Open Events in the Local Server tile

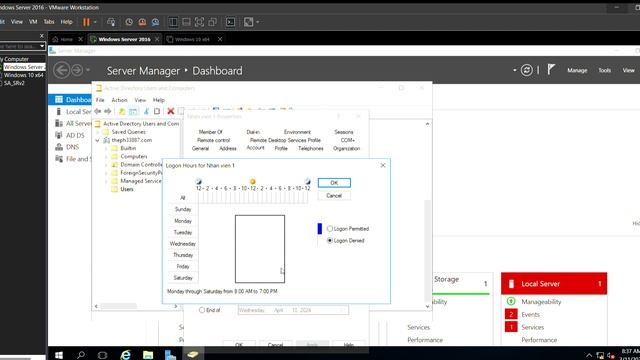[530, 314]
